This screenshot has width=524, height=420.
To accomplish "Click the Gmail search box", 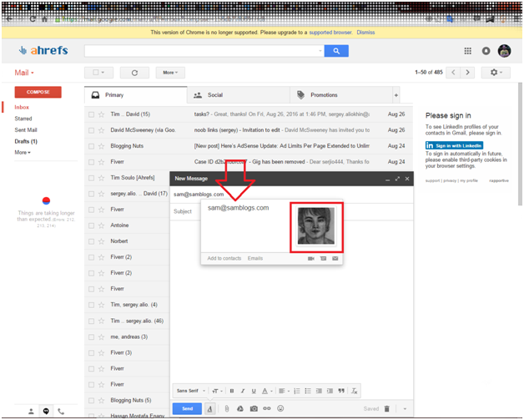I will pyautogui.click(x=204, y=51).
